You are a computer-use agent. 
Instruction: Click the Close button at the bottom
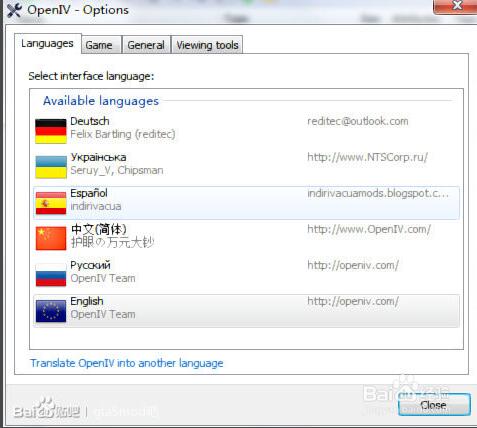point(434,405)
